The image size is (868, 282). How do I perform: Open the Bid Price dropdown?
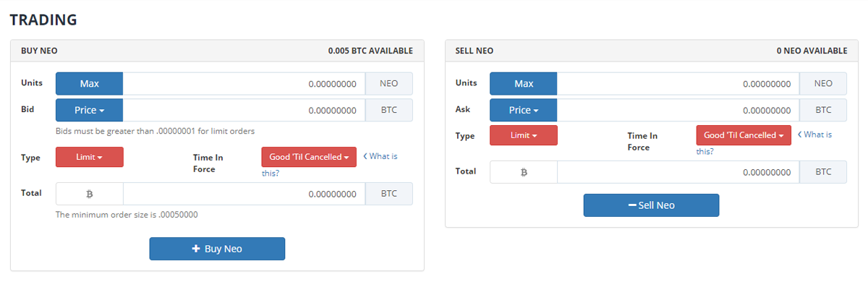pyautogui.click(x=90, y=110)
